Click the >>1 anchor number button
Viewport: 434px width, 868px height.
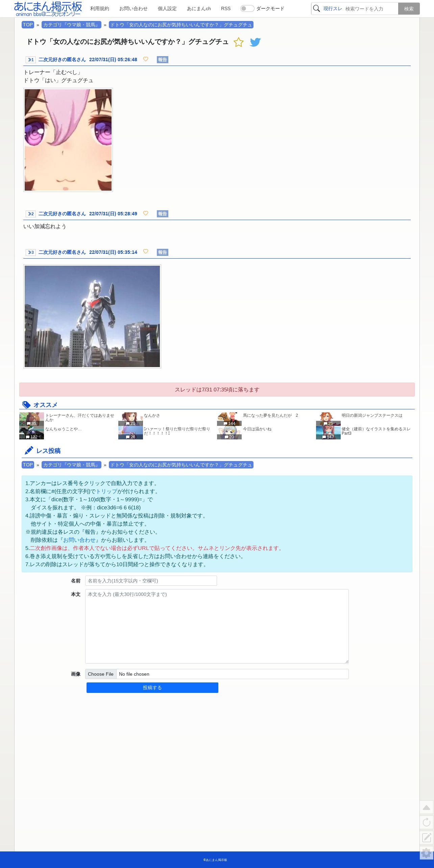pos(31,60)
